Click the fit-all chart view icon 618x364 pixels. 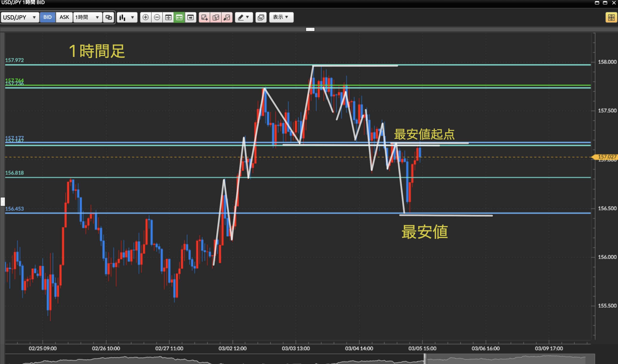(x=168, y=17)
